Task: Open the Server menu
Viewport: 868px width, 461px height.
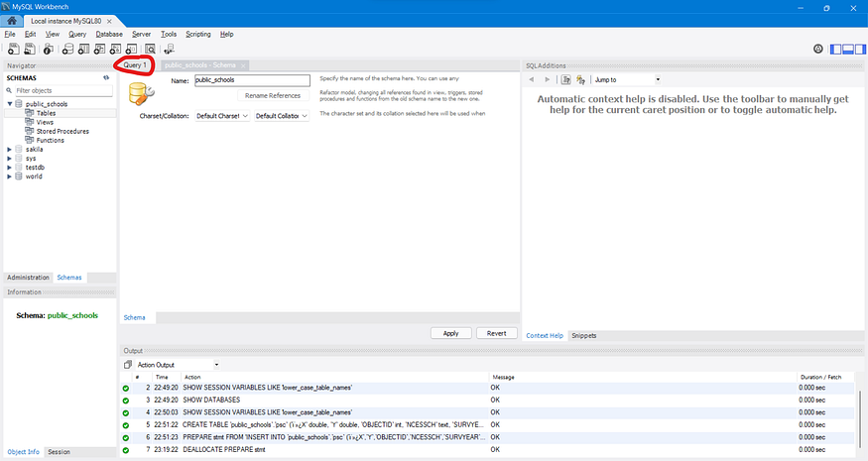Action: point(141,35)
